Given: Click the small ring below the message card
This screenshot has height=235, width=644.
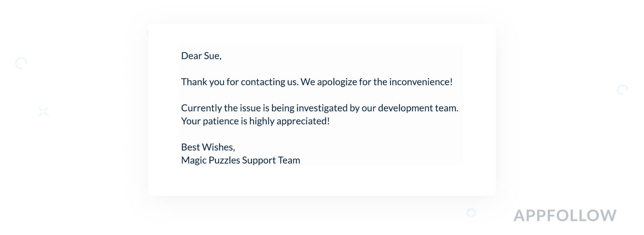Looking at the screenshot, I should coord(471,212).
